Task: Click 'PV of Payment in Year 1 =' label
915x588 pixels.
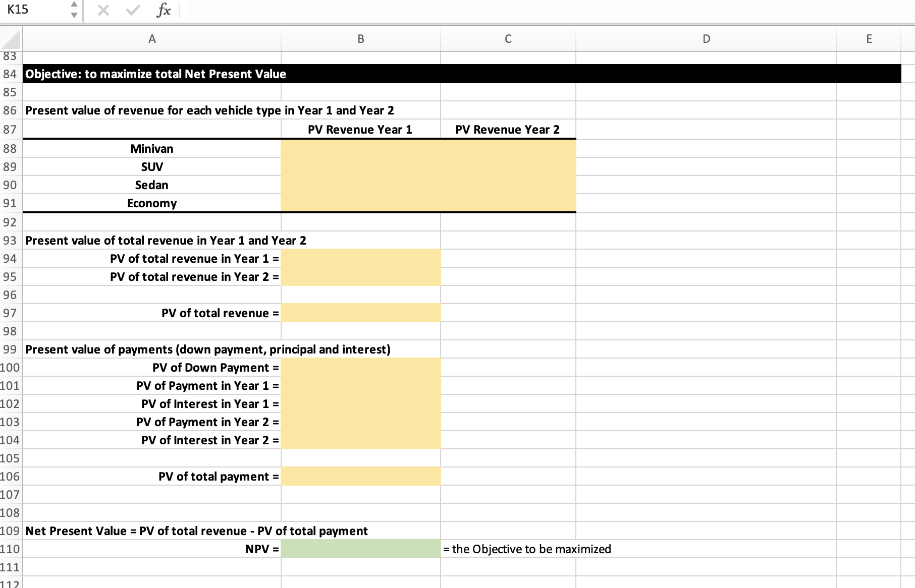Action: [207, 386]
